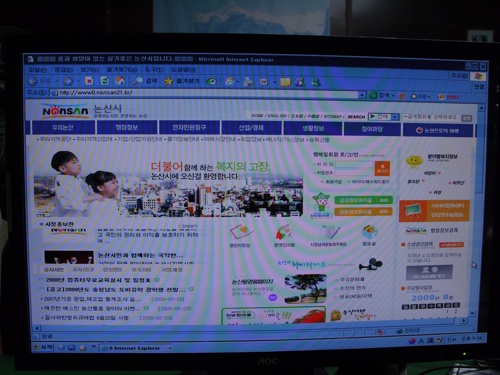Click the green Refresh toolbar icon
Screen dimensions: 500x375
point(105,81)
